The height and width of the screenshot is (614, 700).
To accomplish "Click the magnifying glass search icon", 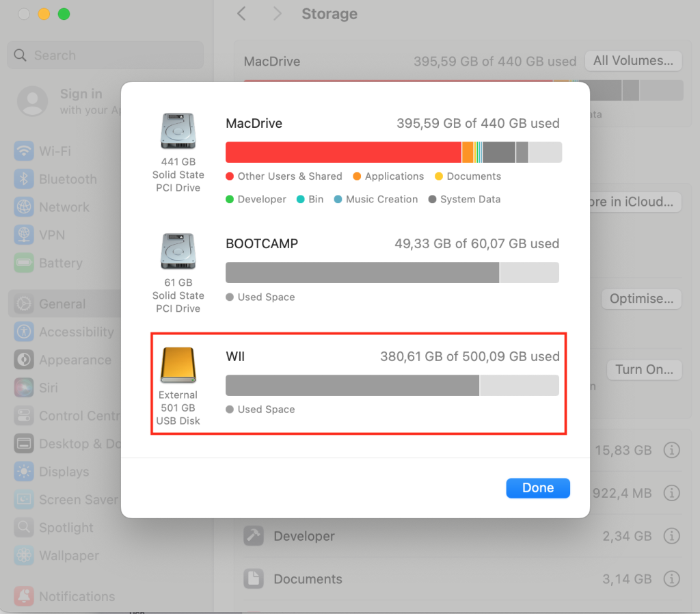I will (x=20, y=55).
